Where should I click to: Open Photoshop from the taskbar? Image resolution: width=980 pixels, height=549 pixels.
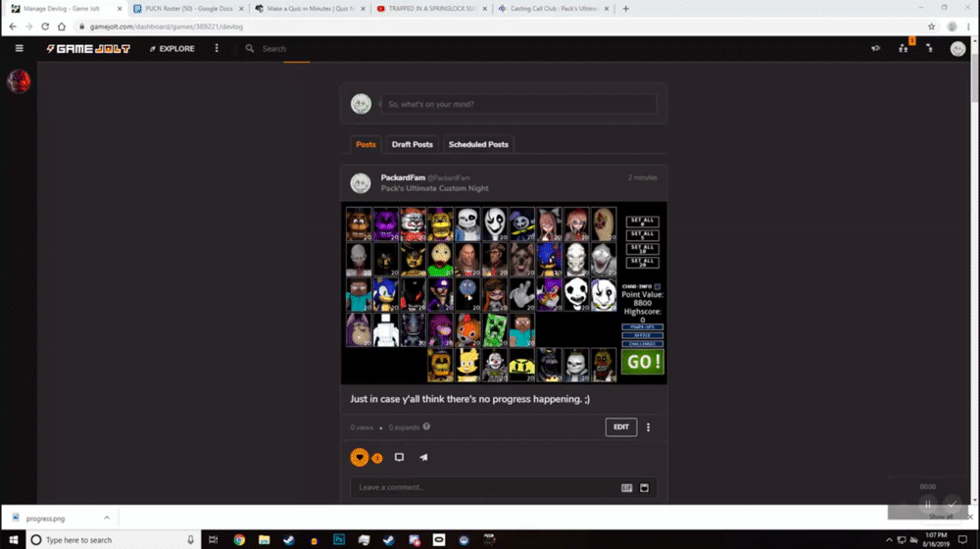[339, 539]
